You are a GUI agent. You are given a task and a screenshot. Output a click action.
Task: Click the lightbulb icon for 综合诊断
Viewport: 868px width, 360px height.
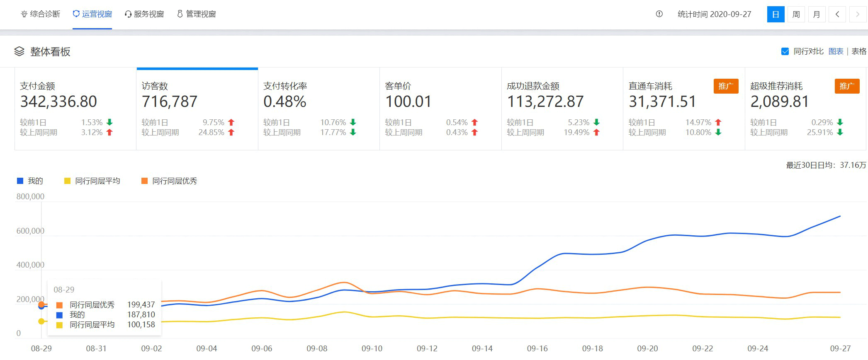pyautogui.click(x=24, y=14)
